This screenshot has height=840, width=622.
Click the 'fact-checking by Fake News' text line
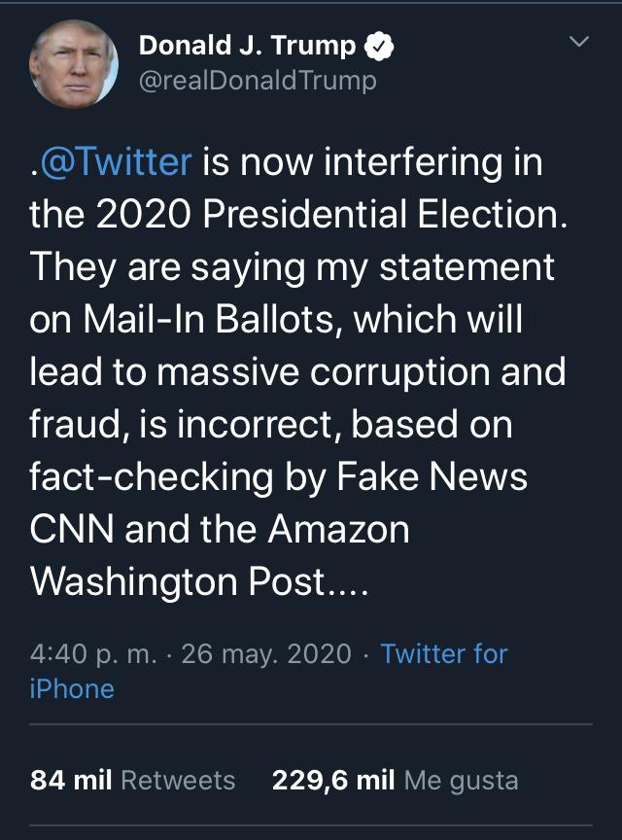click(x=279, y=476)
